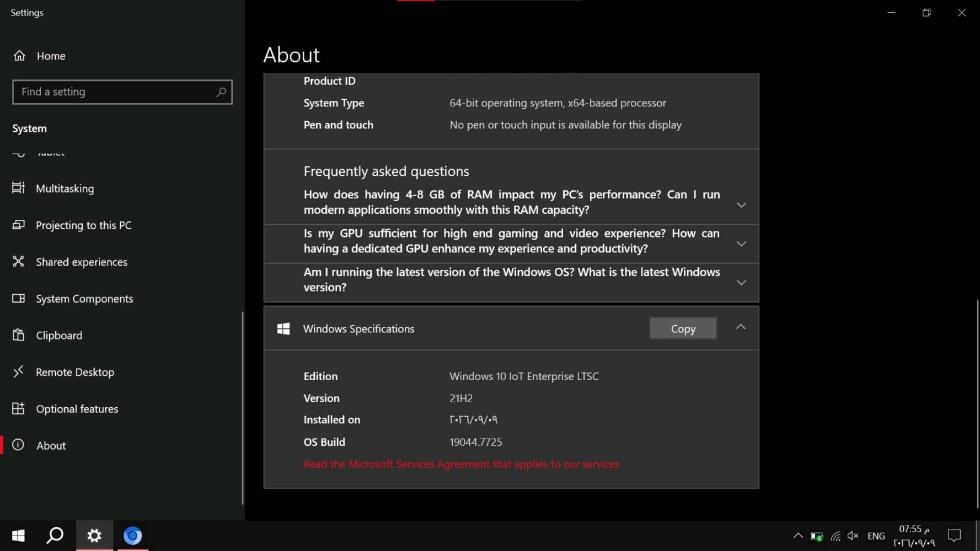
Task: Click the sidebar scrollbar
Action: click(x=243, y=408)
